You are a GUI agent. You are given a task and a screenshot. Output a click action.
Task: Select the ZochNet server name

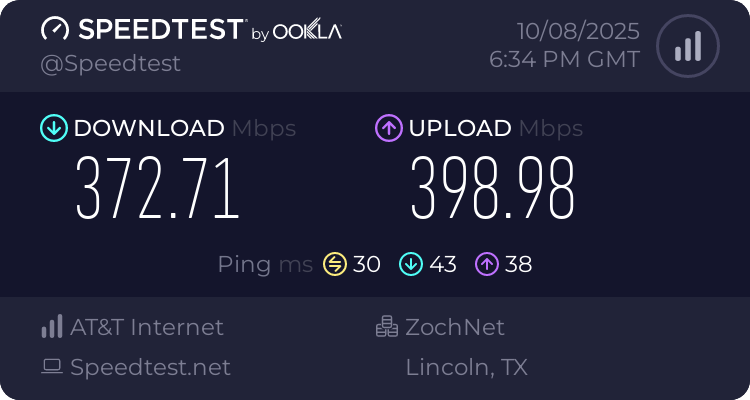coord(455,327)
